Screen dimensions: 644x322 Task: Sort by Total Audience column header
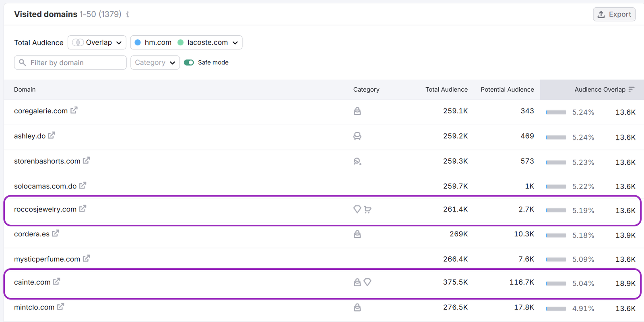(x=446, y=90)
